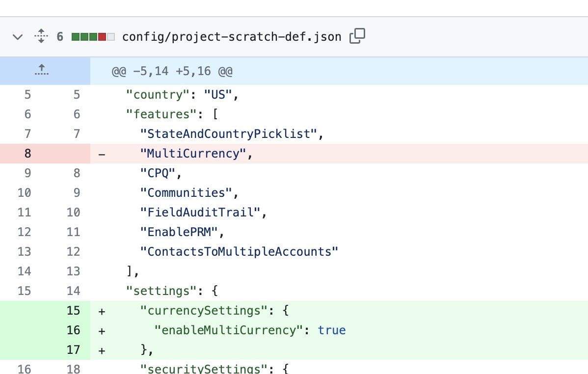
Task: Click the diffstat bar of colored squares
Action: pyautogui.click(x=93, y=37)
